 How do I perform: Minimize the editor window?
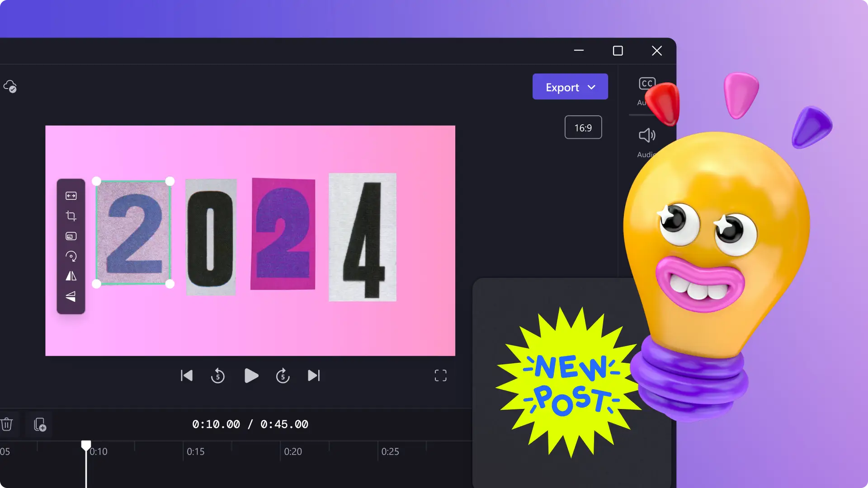pyautogui.click(x=579, y=51)
